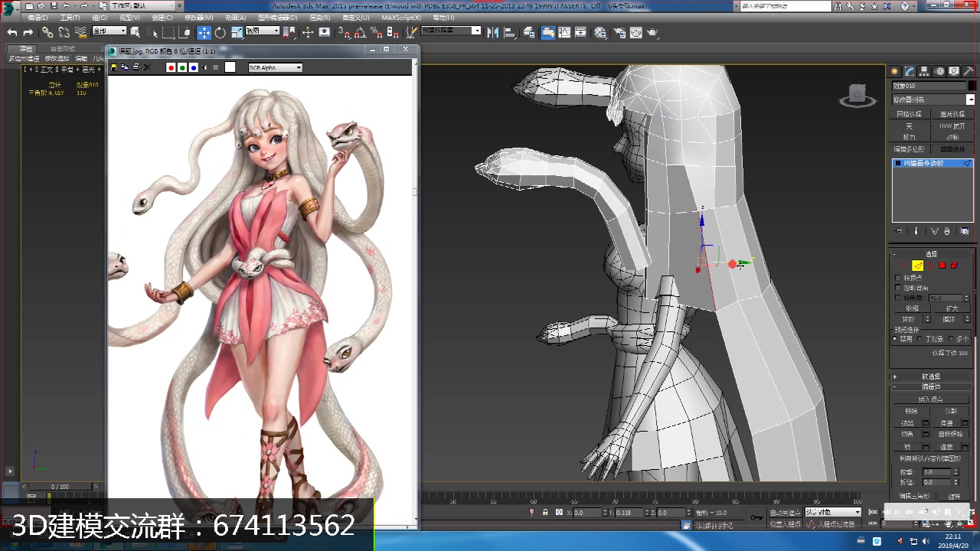Viewport: 980px width, 551px height.
Task: Open the Modifier List dropdown
Action: point(933,99)
